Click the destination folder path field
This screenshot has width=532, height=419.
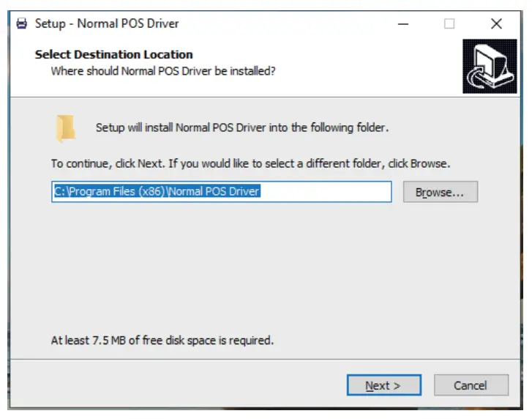[x=222, y=192]
